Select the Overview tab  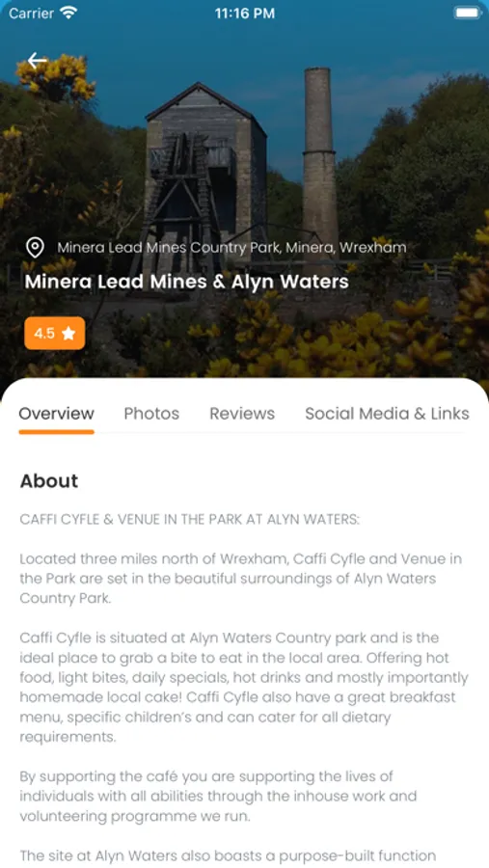point(57,414)
